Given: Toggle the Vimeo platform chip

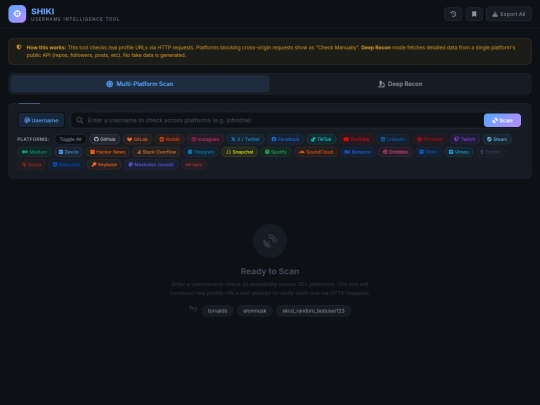Looking at the screenshot, I should coord(459,152).
